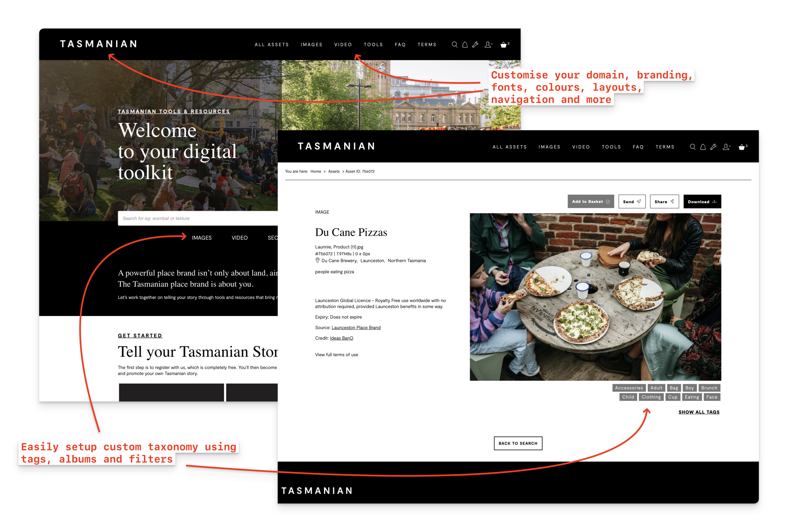Open the user profile icon on the toolkit homepage
798x532 pixels.
coord(488,45)
